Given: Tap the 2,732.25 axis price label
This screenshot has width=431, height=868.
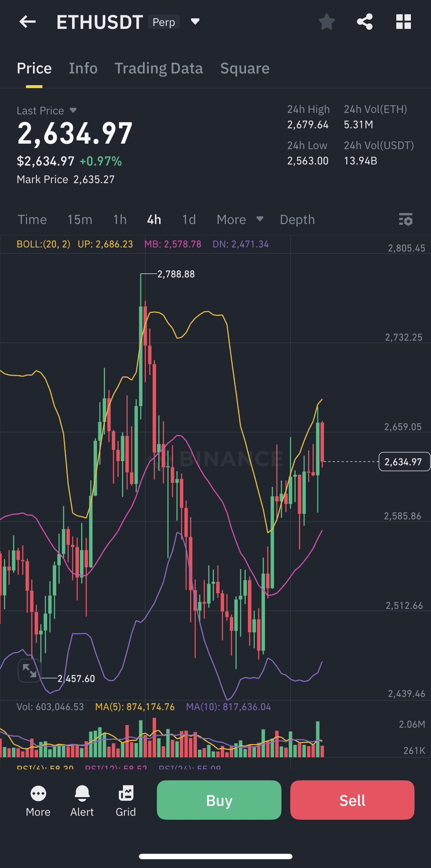Looking at the screenshot, I should click(x=403, y=337).
